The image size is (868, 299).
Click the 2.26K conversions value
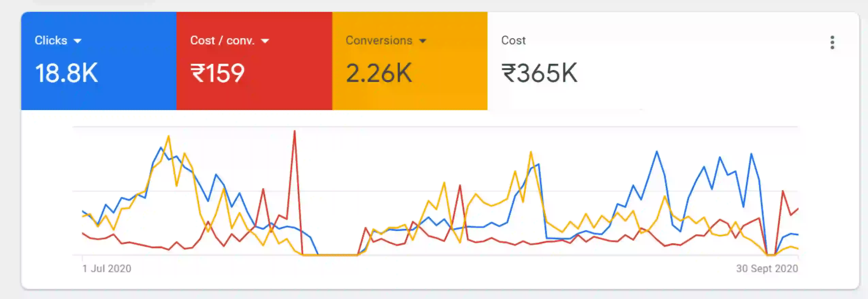point(379,73)
